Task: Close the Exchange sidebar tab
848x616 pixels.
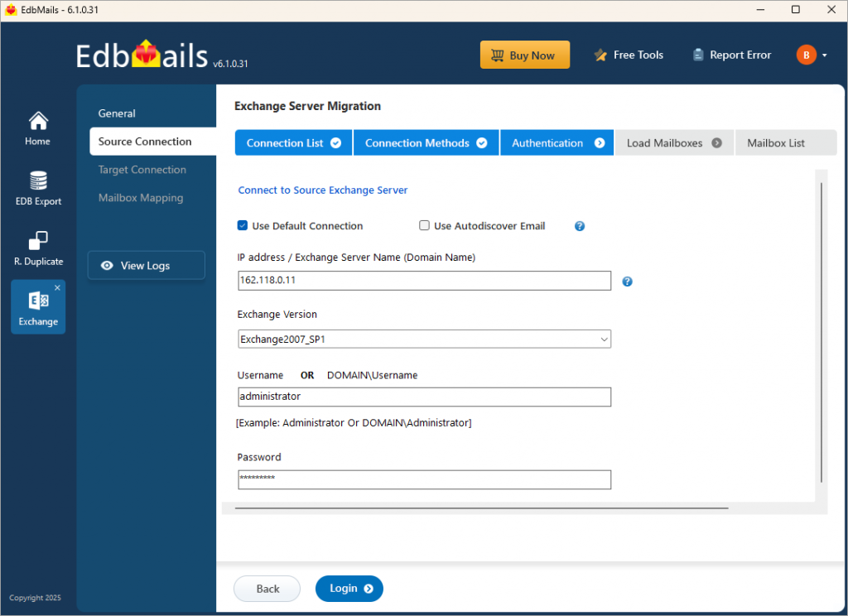Action: pos(57,288)
